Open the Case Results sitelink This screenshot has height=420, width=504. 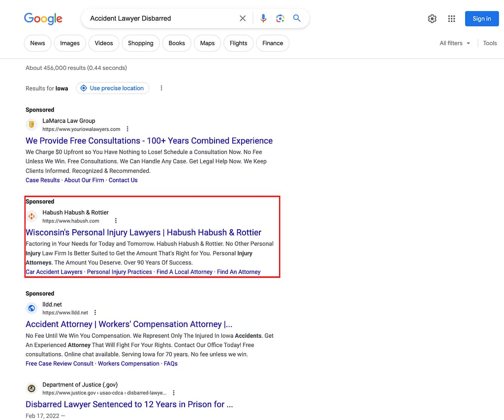pos(43,180)
